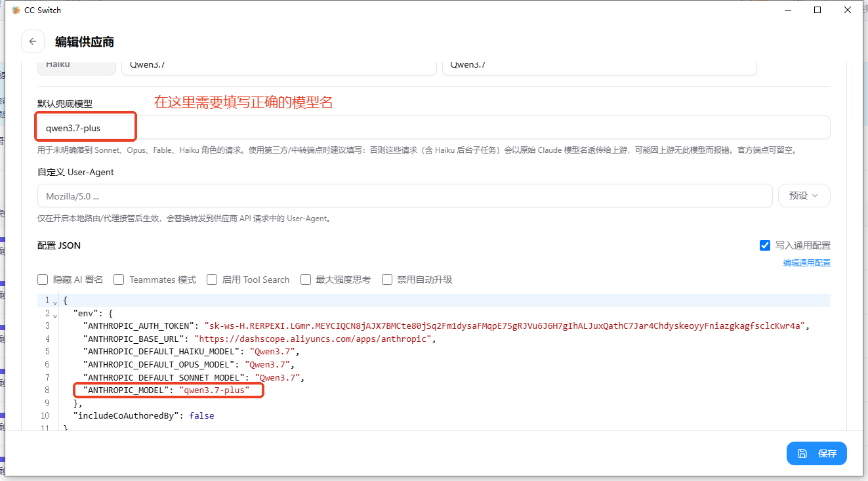Maximize the CC Switch window
Image resolution: width=868 pixels, height=481 pixels.
817,10
